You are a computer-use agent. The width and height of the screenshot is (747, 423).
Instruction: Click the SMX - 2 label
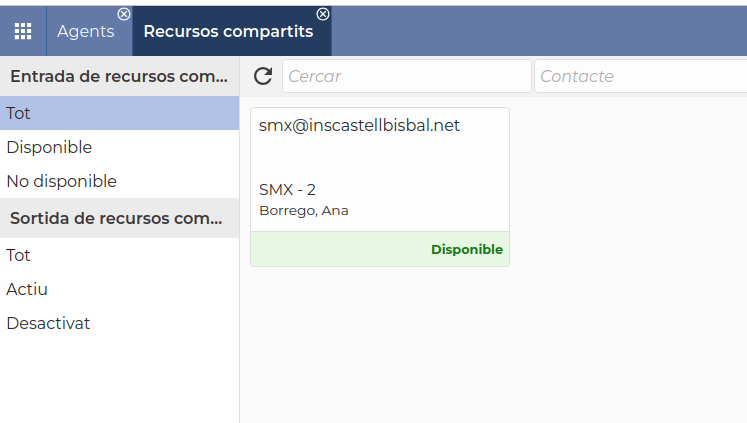[x=287, y=189]
